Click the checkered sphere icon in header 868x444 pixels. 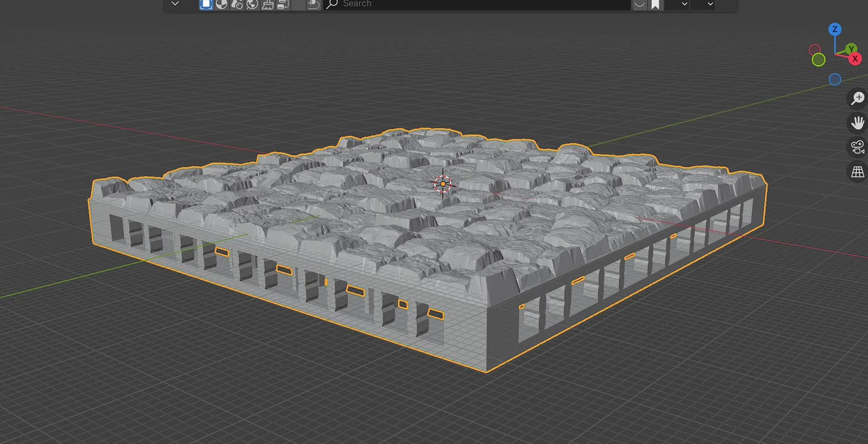click(x=221, y=5)
